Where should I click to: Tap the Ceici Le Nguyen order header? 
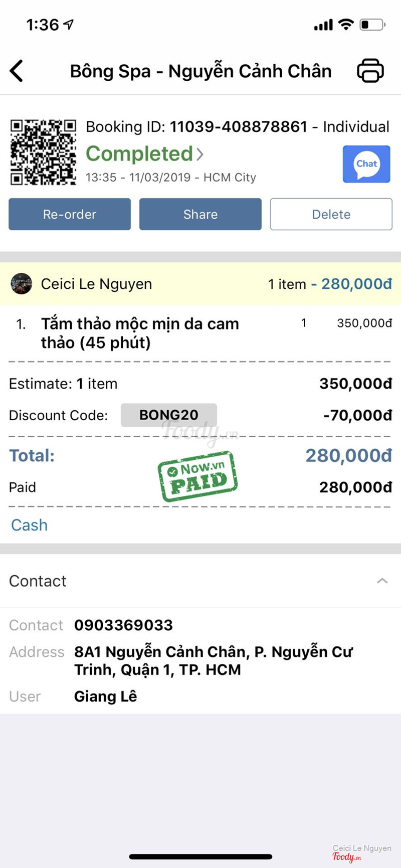point(200,284)
